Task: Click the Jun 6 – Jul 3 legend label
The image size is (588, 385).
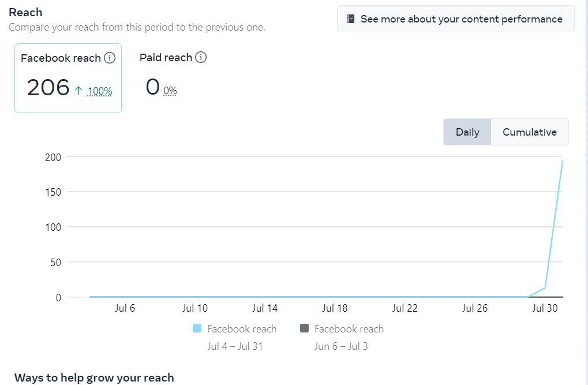Action: point(341,346)
